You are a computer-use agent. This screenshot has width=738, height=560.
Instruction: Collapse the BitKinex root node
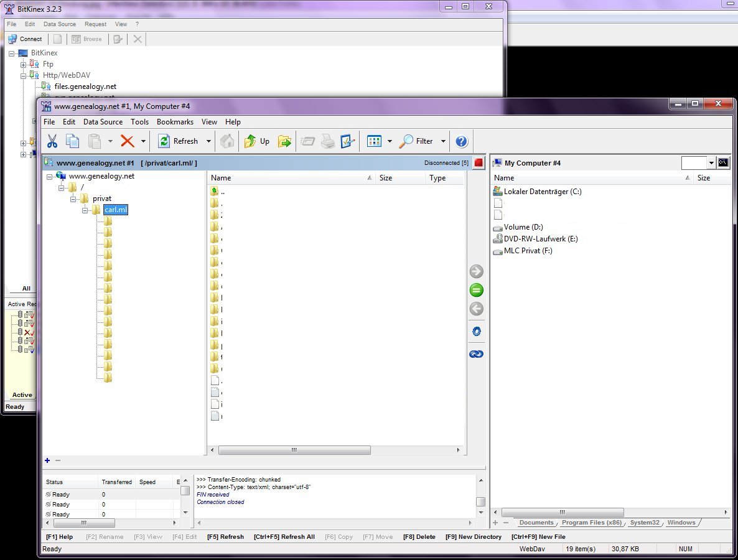(x=11, y=53)
